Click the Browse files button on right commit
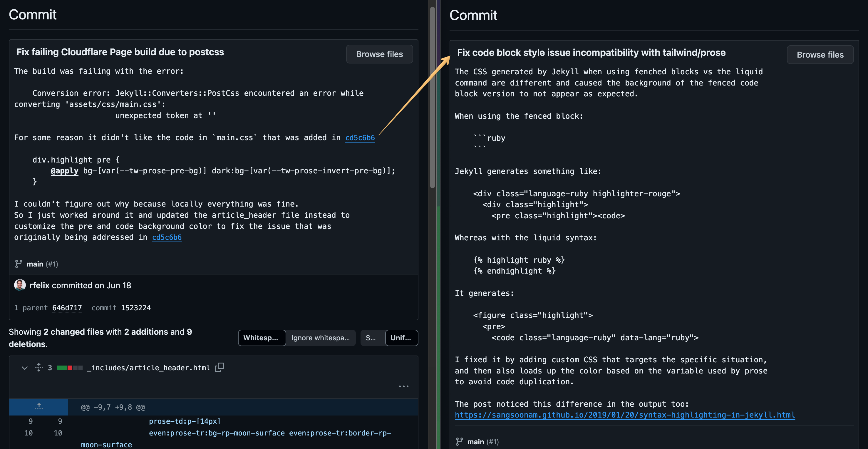This screenshot has width=868, height=449. tap(820, 54)
